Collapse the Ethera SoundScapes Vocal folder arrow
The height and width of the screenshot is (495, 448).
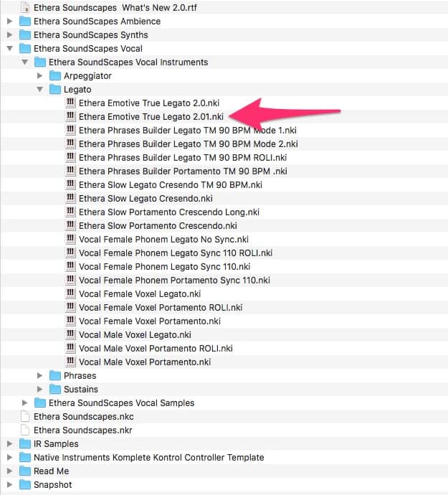coord(10,49)
